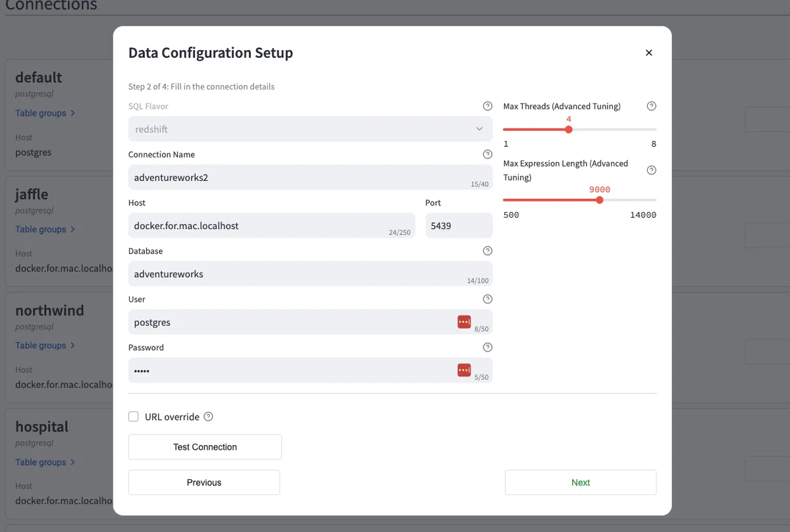790x532 pixels.
Task: Open the SQL Flavor redshift dropdown
Action: pyautogui.click(x=310, y=129)
